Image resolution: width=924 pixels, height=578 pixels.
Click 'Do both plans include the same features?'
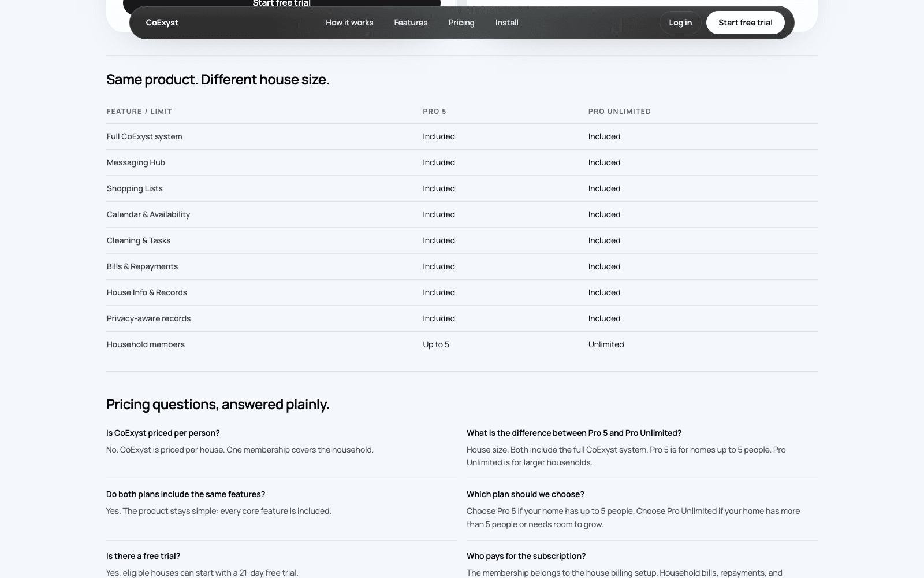pos(185,494)
